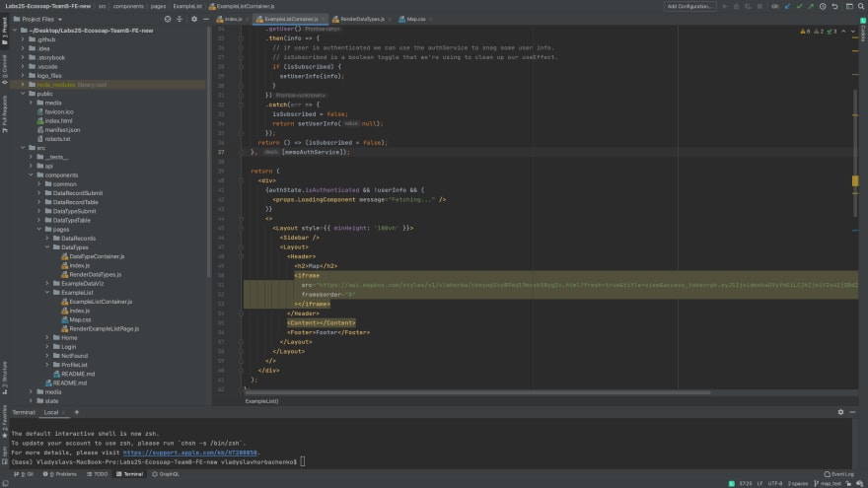868x488 pixels.
Task: Open the Search Everywhere magnifier
Action: (x=861, y=6)
